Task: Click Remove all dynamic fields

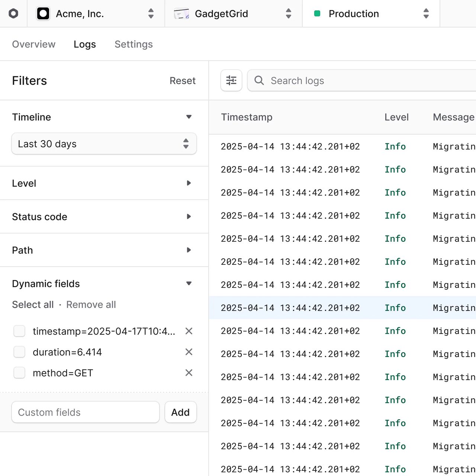Action: point(91,305)
